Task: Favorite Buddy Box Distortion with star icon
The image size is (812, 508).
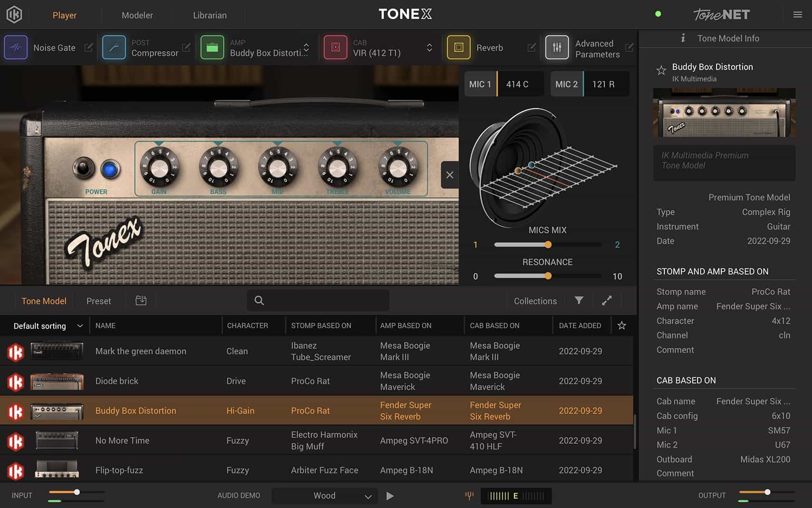Action: tap(661, 71)
